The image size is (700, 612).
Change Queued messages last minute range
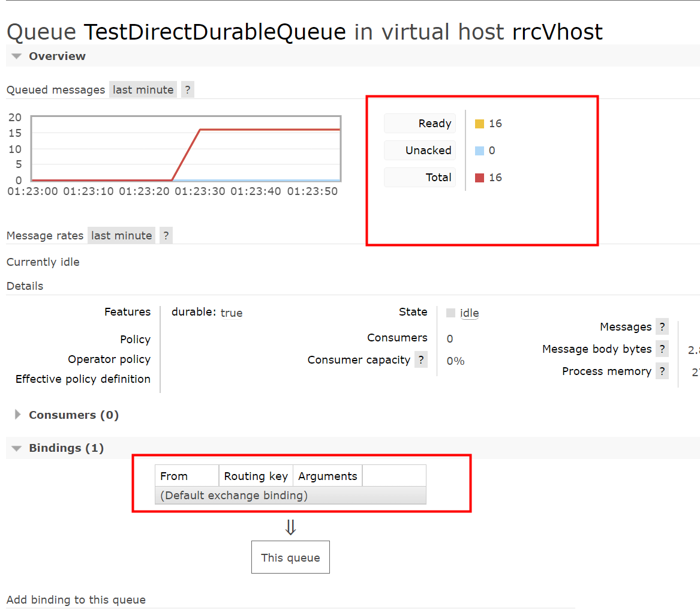tap(143, 90)
